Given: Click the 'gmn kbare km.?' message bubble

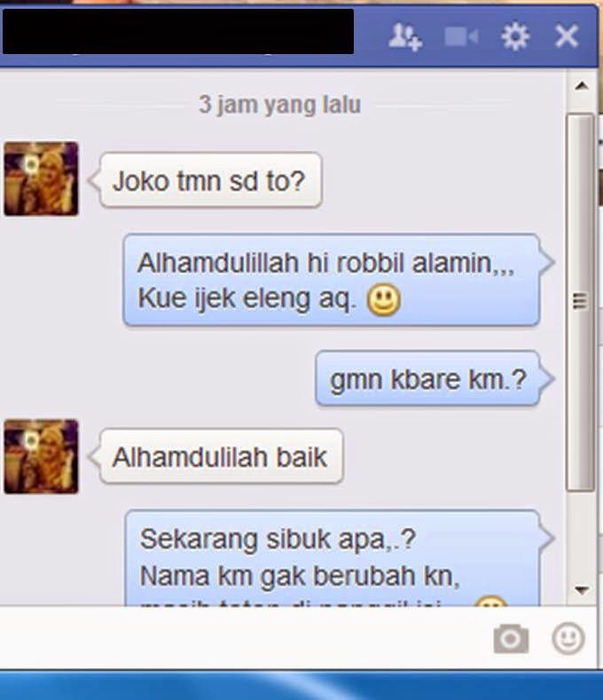Looking at the screenshot, I should pos(428,378).
